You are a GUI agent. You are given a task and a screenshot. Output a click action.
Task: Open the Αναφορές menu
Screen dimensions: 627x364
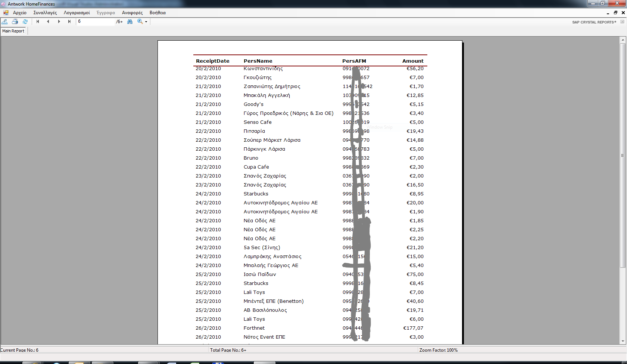(132, 13)
